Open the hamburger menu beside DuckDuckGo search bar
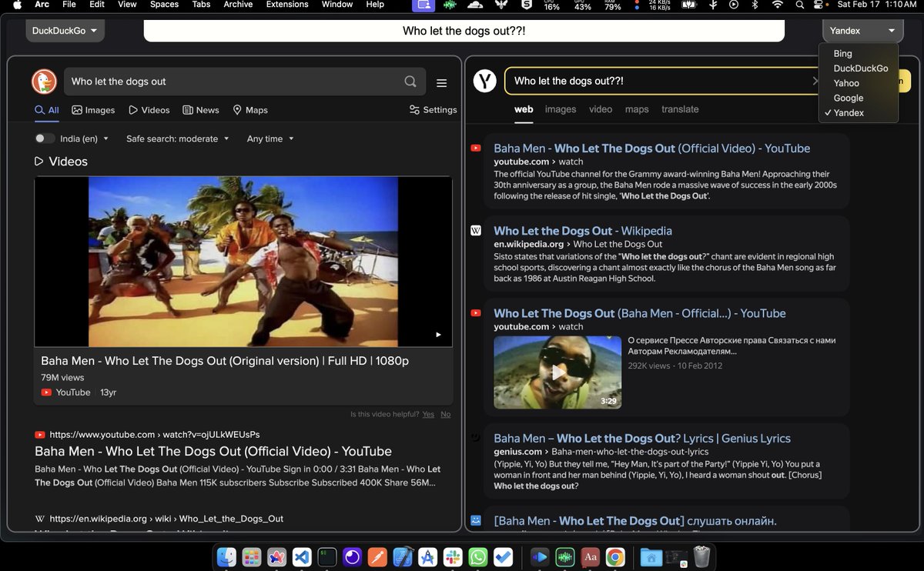 coord(441,81)
